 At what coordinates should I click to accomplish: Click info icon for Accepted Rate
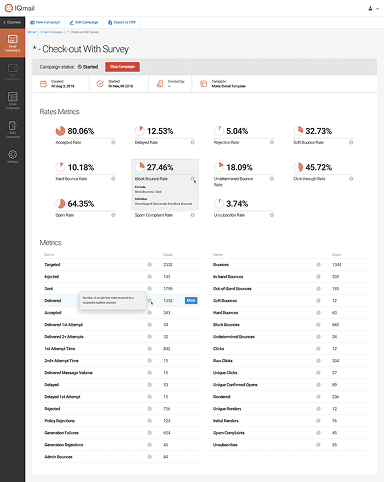(x=113, y=142)
